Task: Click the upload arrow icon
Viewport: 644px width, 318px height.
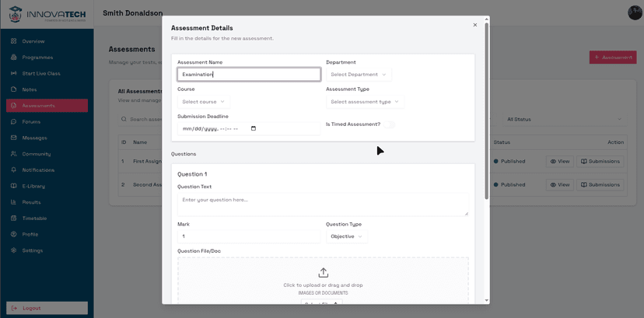Action: 323,273
